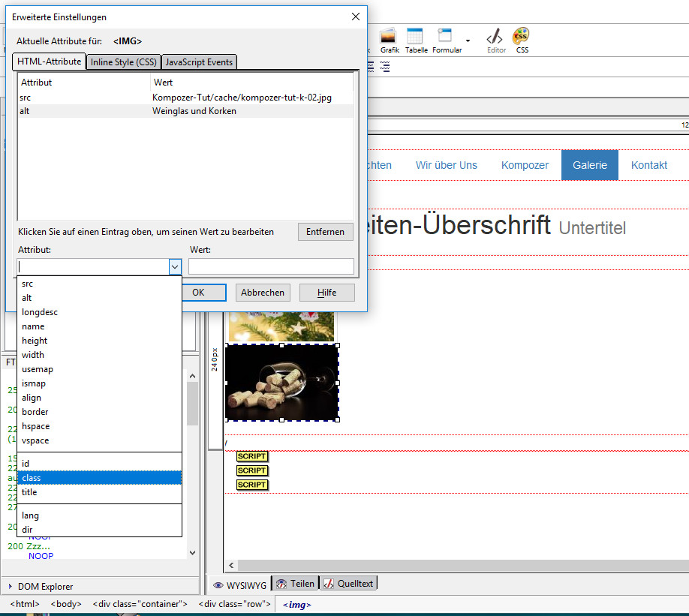The image size is (689, 616).
Task: Select the src attribute row
Action: [185, 98]
